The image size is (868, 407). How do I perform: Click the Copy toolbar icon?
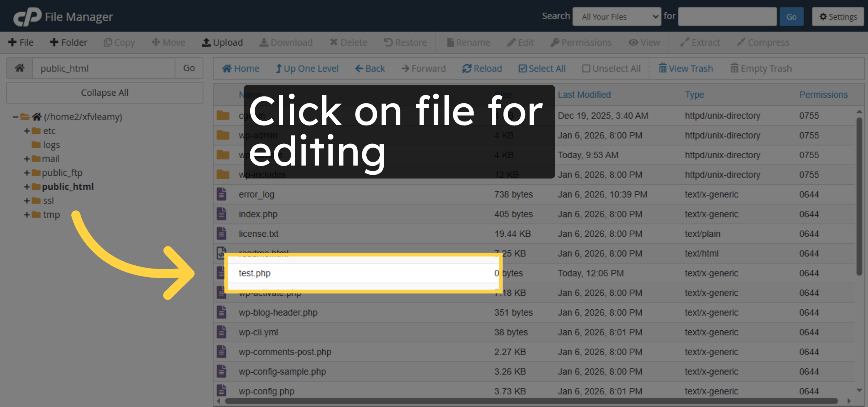point(119,42)
